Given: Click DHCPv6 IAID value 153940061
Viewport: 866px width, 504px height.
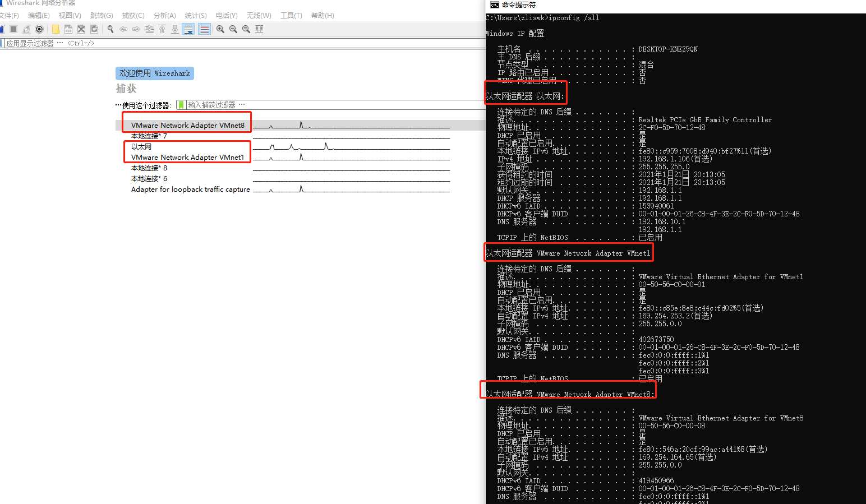Looking at the screenshot, I should click(656, 206).
